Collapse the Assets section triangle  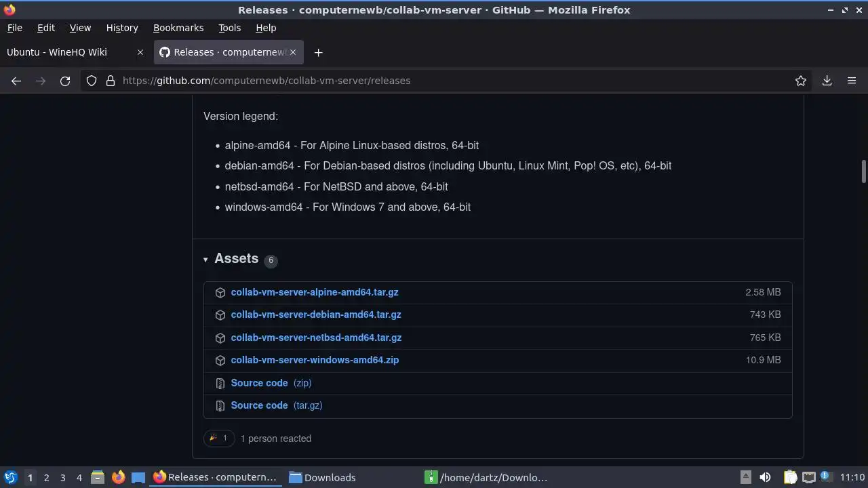tap(205, 260)
